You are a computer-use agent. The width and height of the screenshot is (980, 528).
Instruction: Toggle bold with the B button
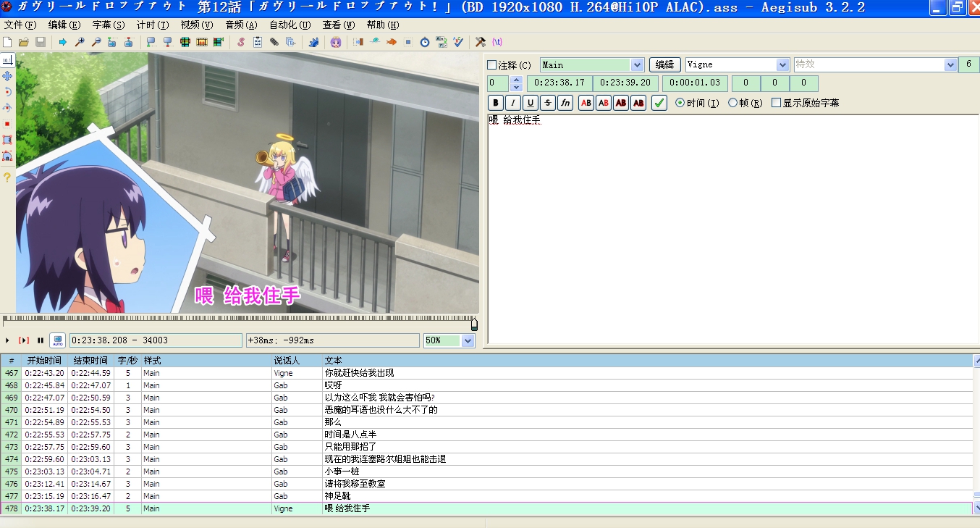pyautogui.click(x=496, y=103)
